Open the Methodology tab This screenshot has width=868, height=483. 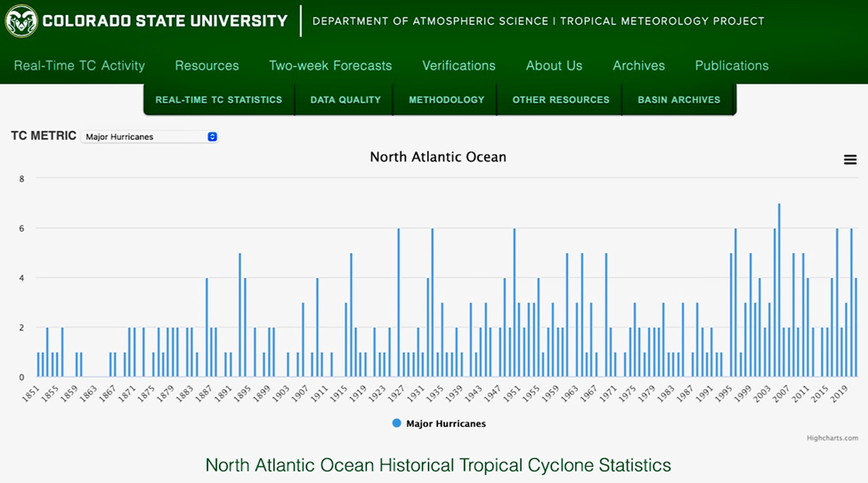tap(446, 100)
